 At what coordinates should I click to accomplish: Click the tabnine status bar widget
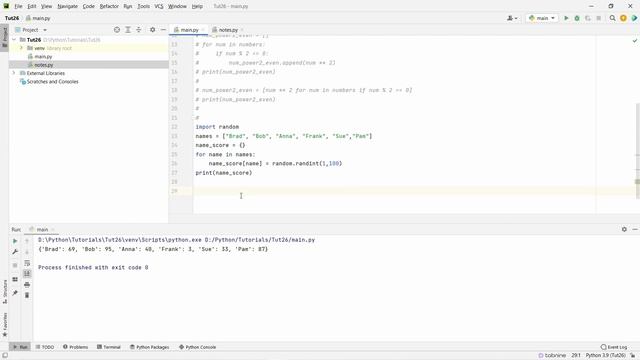pyautogui.click(x=552, y=356)
